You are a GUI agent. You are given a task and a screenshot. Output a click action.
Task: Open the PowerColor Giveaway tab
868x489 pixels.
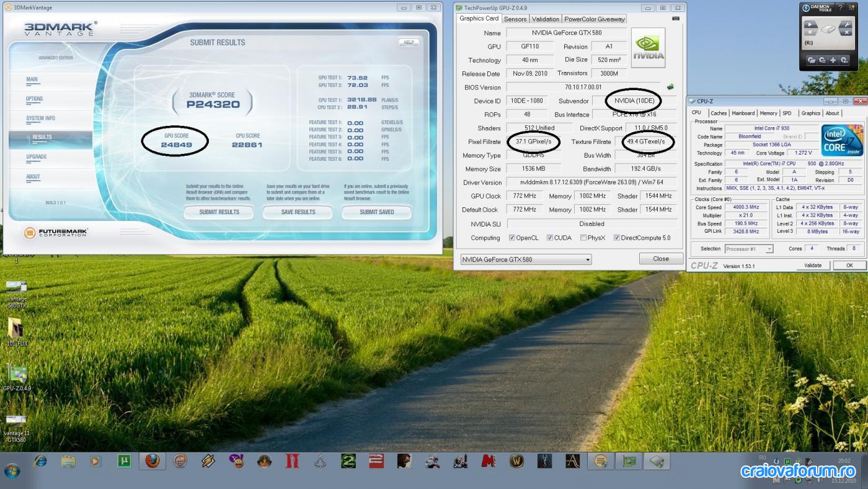[594, 19]
